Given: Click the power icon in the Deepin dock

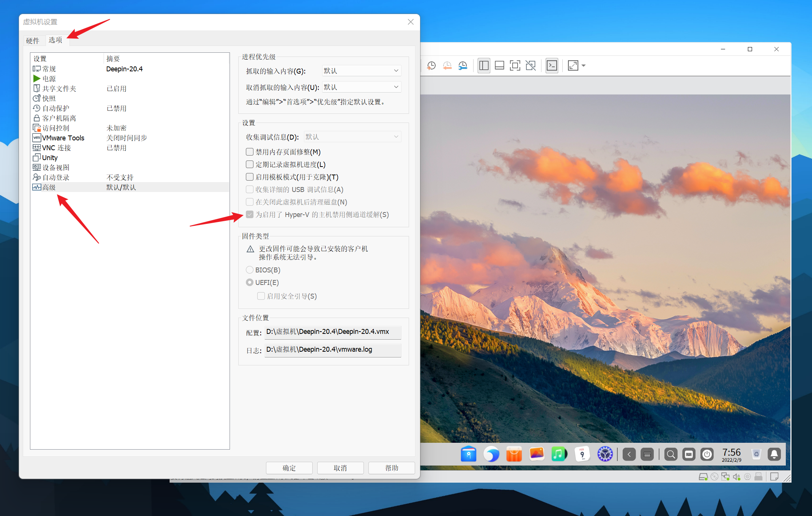Looking at the screenshot, I should pyautogui.click(x=707, y=454).
